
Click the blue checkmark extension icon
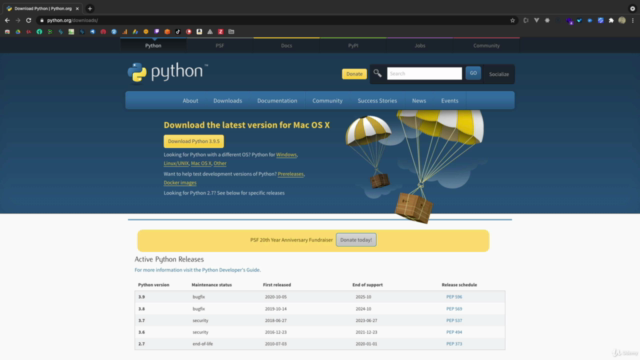pos(579,20)
